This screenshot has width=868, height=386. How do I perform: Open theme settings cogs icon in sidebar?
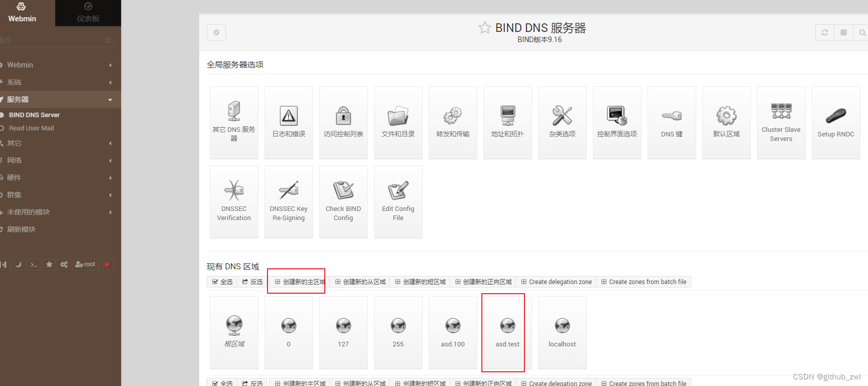(64, 264)
